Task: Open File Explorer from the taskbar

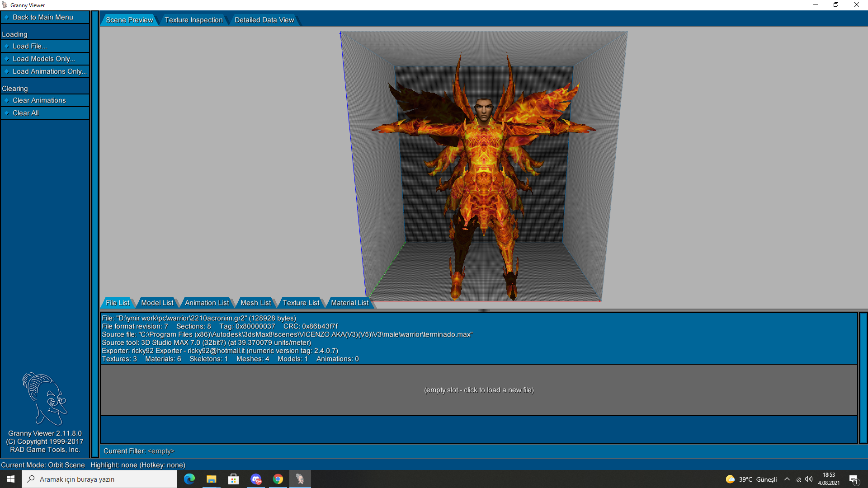Action: pos(212,479)
